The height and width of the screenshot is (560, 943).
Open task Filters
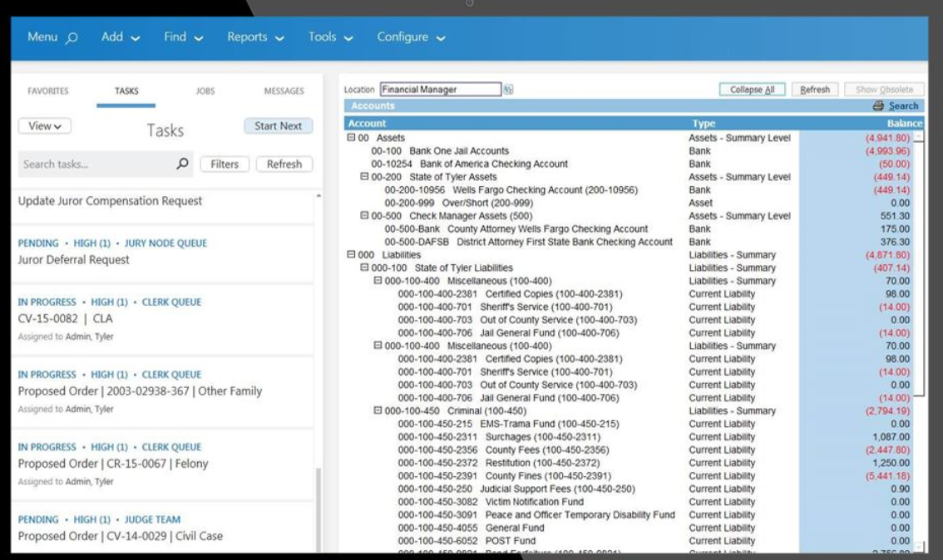pyautogui.click(x=225, y=164)
